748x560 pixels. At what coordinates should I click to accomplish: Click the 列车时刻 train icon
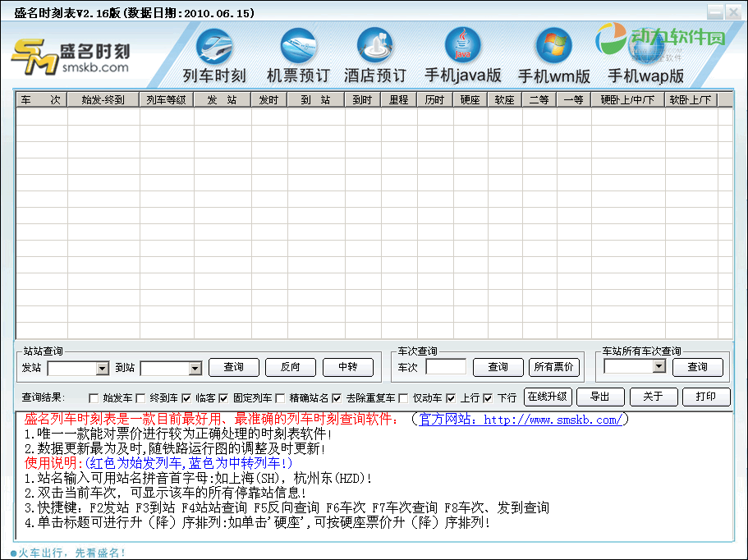click(214, 45)
